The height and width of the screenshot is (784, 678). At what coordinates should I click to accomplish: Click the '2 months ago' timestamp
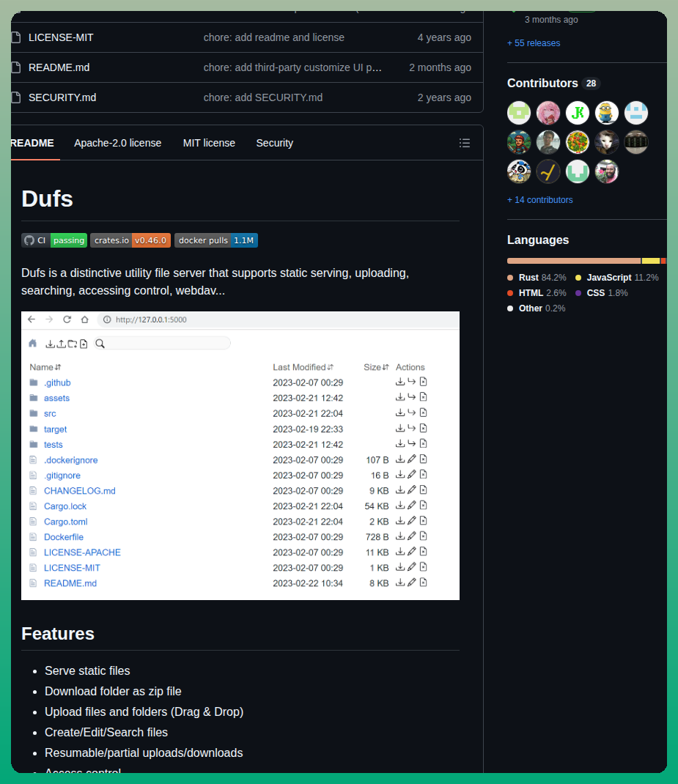coord(440,67)
